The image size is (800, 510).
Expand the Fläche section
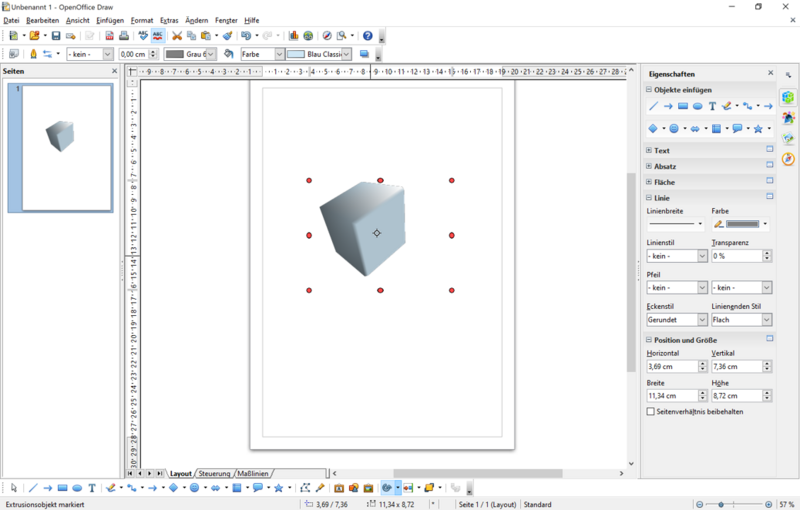650,182
